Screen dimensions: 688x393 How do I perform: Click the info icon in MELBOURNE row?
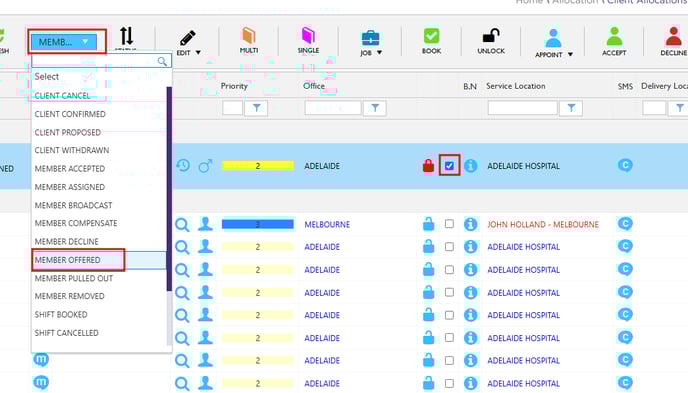[x=470, y=224]
